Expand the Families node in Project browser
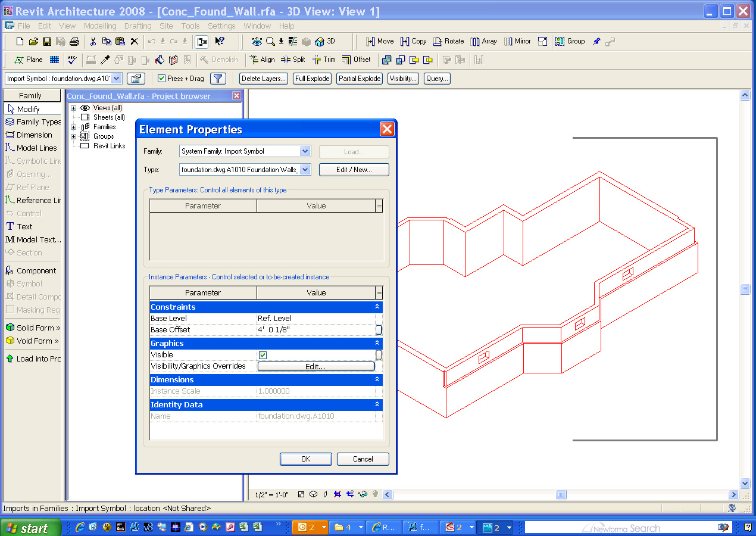Image resolution: width=756 pixels, height=536 pixels. (74, 127)
